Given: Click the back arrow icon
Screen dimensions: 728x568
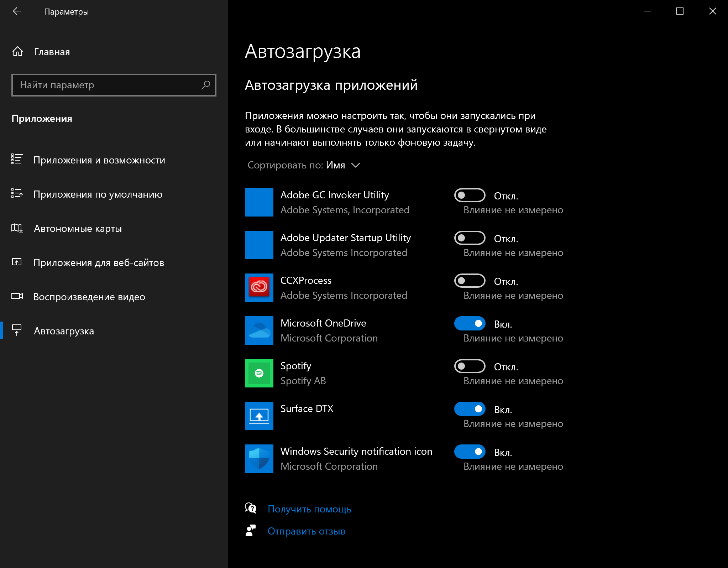Looking at the screenshot, I should (x=17, y=11).
